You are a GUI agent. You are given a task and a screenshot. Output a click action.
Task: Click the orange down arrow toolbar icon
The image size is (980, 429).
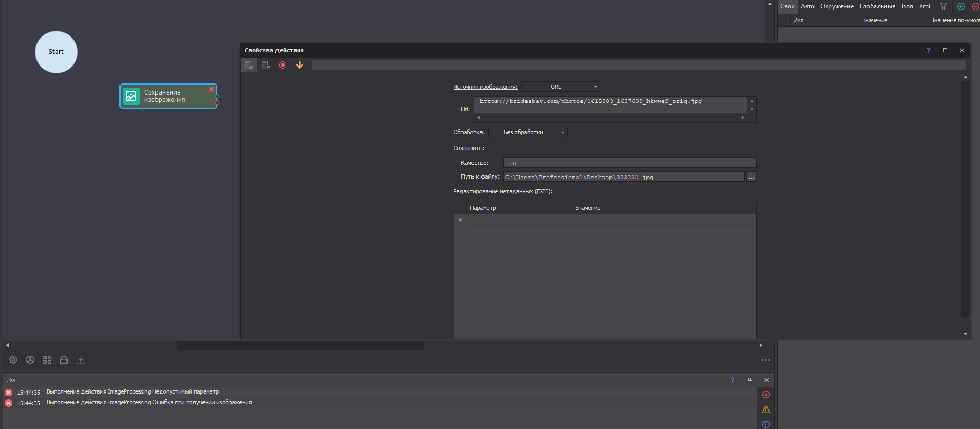coord(300,65)
